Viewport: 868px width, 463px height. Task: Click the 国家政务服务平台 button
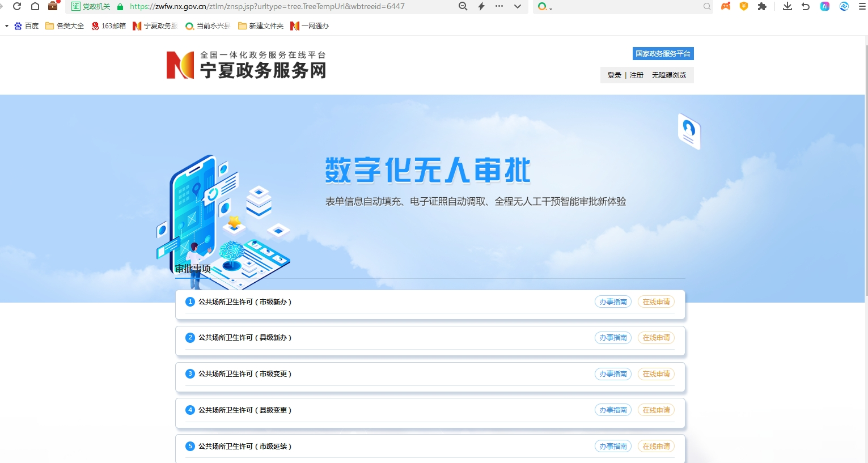663,53
